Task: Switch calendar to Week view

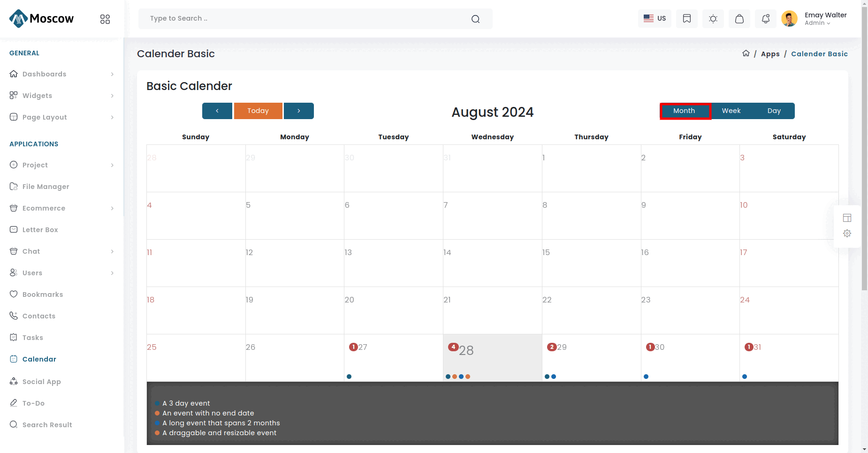Action: click(x=731, y=111)
